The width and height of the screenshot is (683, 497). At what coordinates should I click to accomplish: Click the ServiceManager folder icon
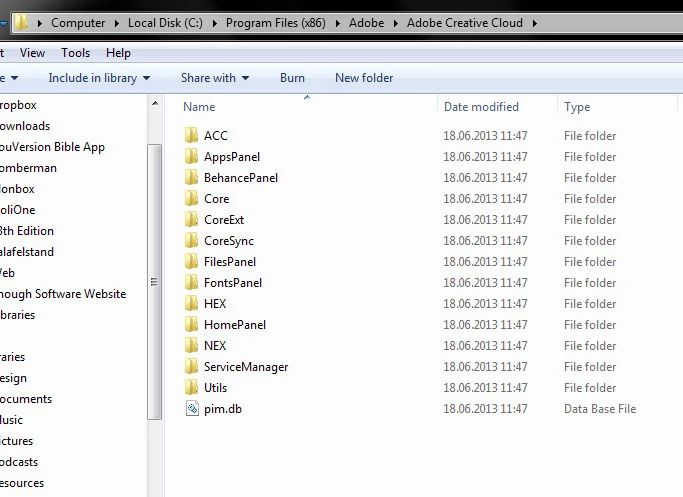[x=191, y=367]
